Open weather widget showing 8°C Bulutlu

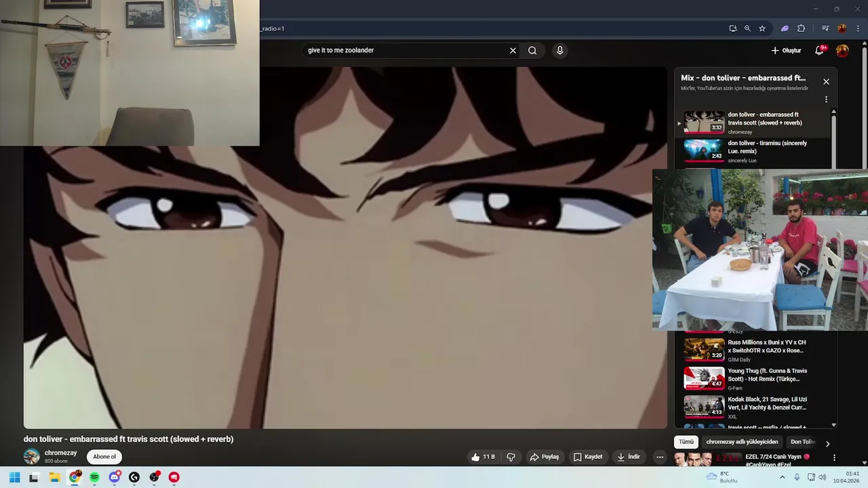(722, 477)
